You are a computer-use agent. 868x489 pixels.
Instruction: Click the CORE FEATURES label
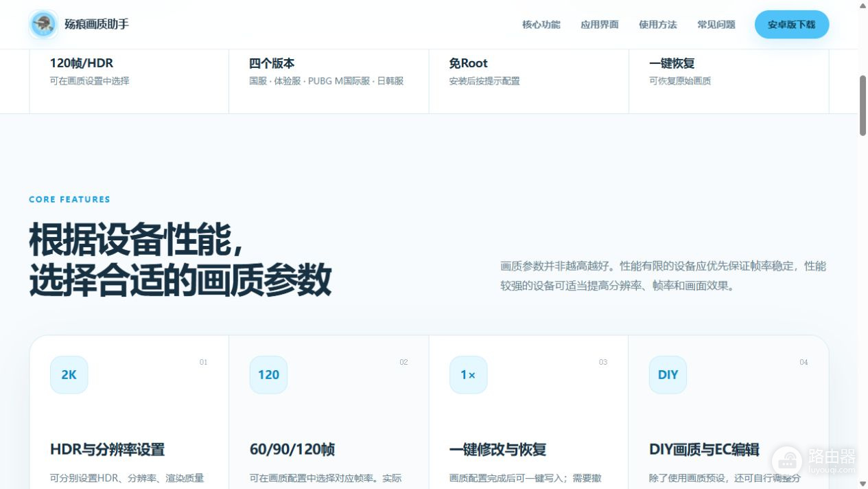click(x=69, y=199)
